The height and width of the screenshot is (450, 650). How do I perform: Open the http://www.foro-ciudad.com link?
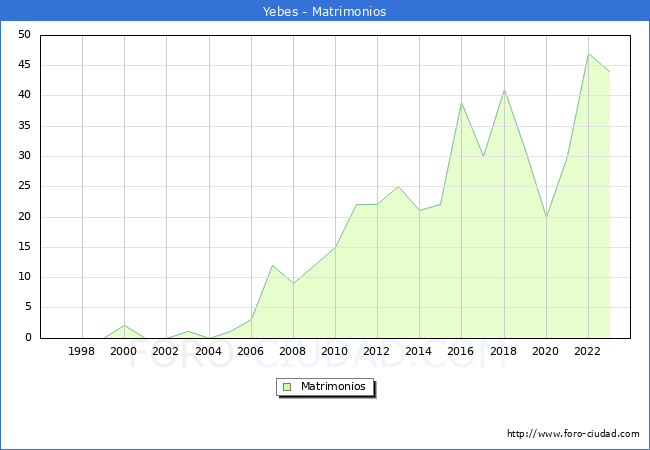[573, 434]
